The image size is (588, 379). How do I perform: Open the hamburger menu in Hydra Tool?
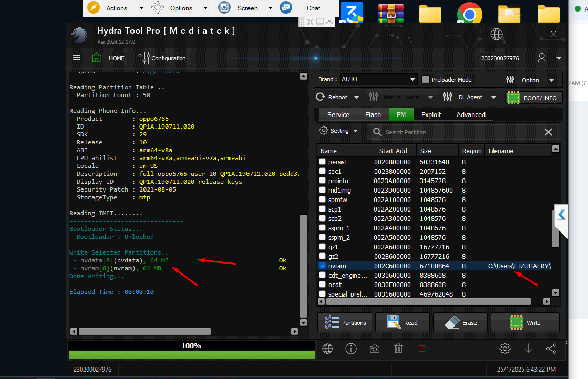pos(76,58)
